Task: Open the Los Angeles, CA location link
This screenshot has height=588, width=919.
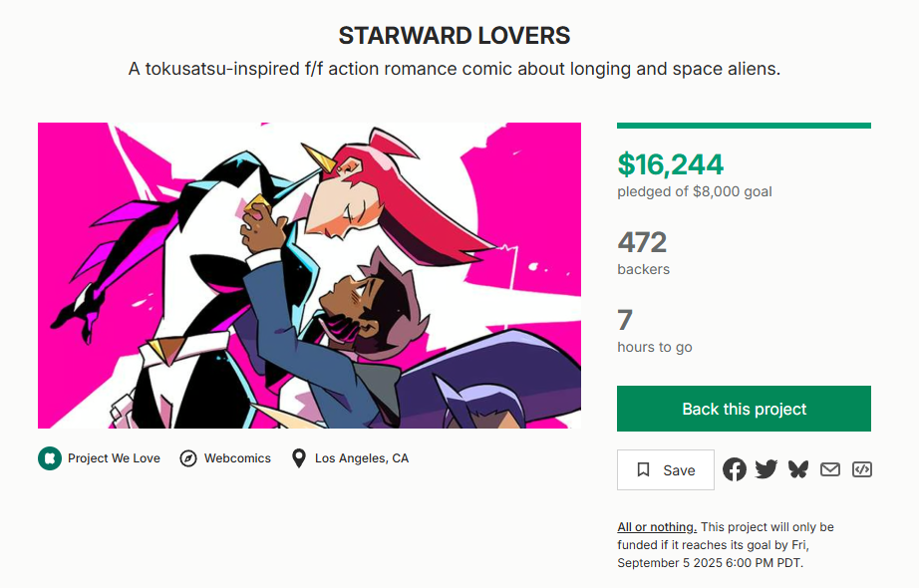Action: (x=362, y=458)
